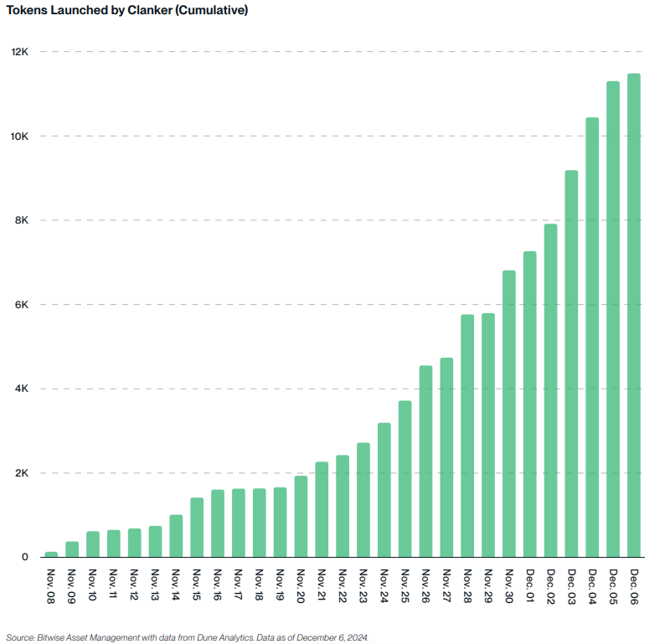
Task: Click the Nov. 08 x-axis label
Action: (51, 586)
